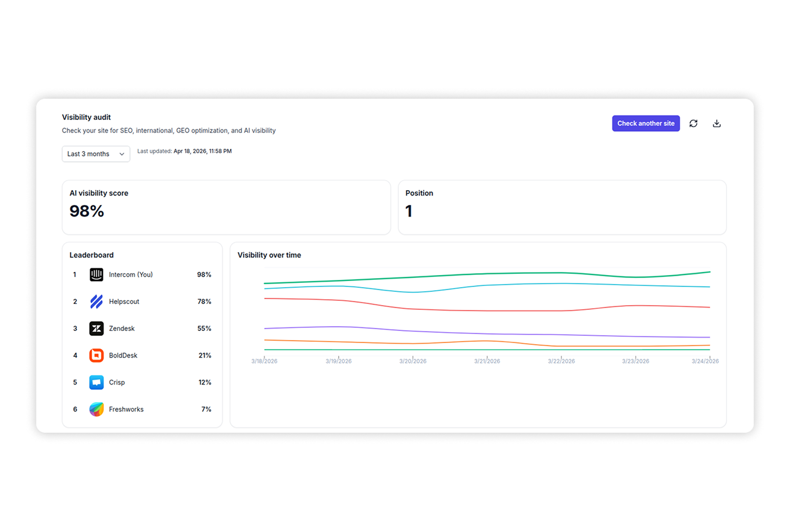The width and height of the screenshot is (790, 532).
Task: Click the Visibility over time chart title
Action: (269, 255)
